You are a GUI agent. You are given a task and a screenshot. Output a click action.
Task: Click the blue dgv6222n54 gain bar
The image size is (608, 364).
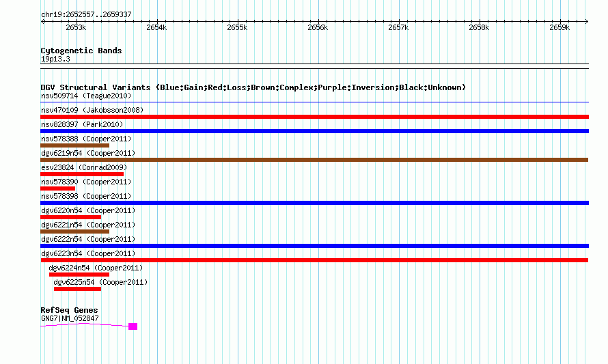[314, 246]
